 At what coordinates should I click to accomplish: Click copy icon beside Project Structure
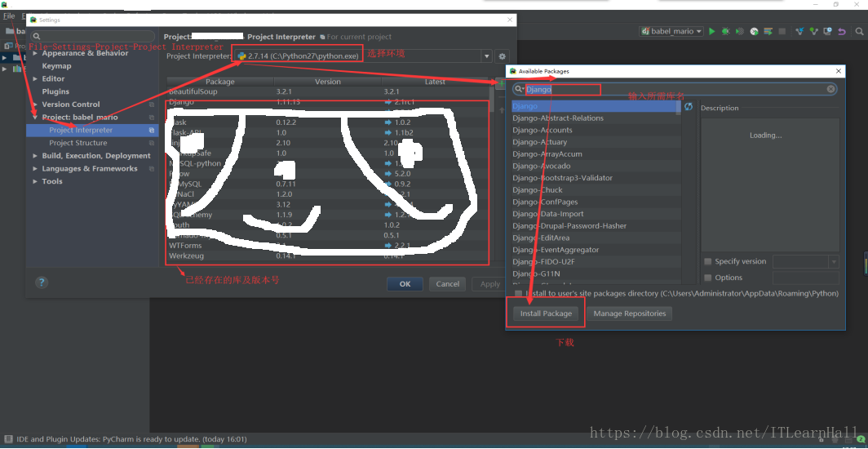point(152,144)
